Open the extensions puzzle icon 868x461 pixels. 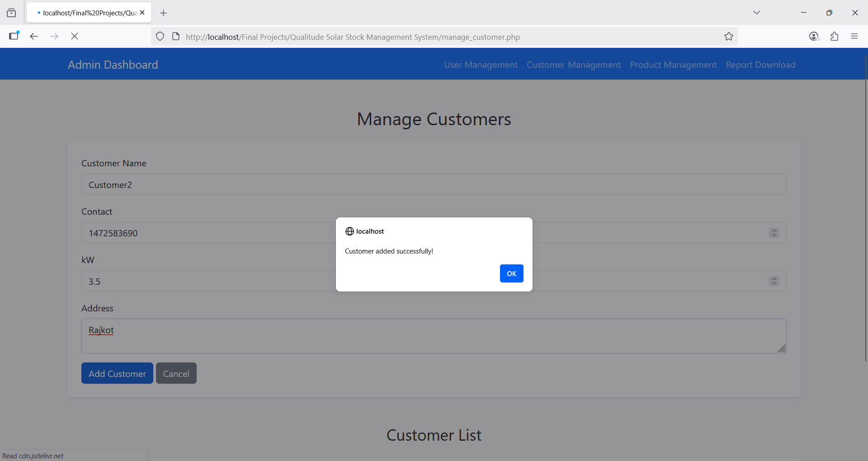[x=834, y=36]
